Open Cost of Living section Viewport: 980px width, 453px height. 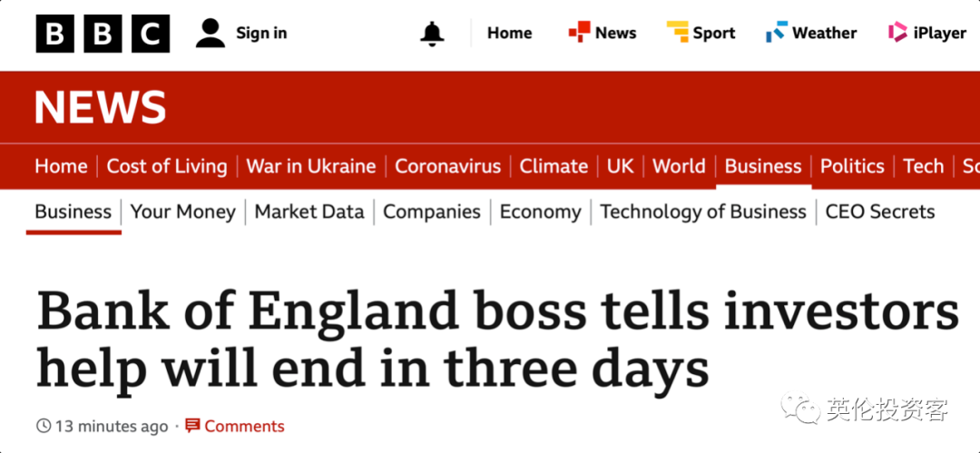[167, 166]
